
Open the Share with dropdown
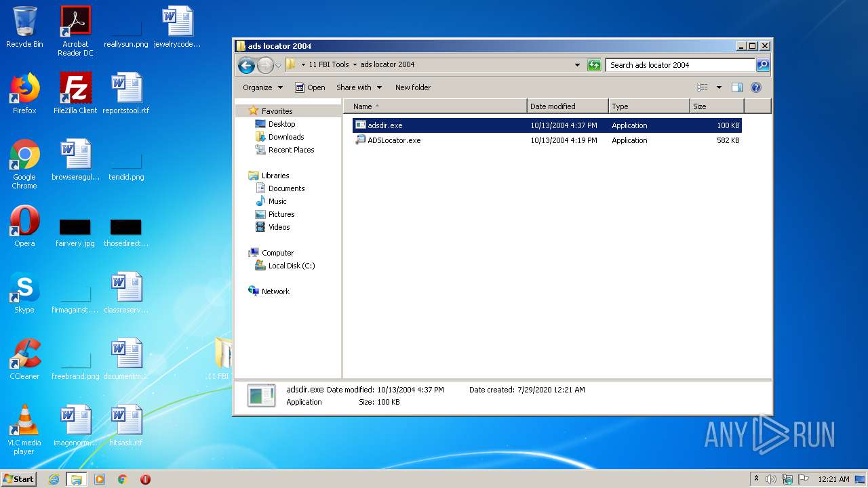click(359, 87)
